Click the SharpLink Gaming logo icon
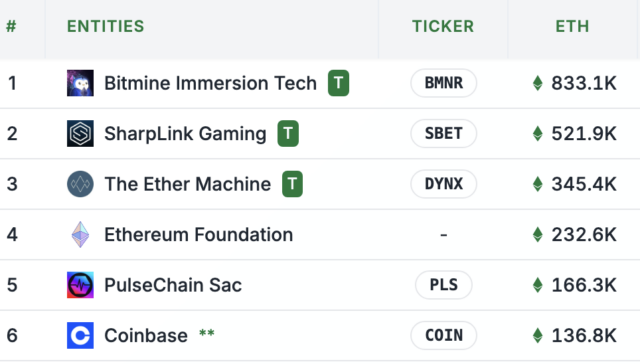Screen dimensions: 640x364 pos(80,133)
